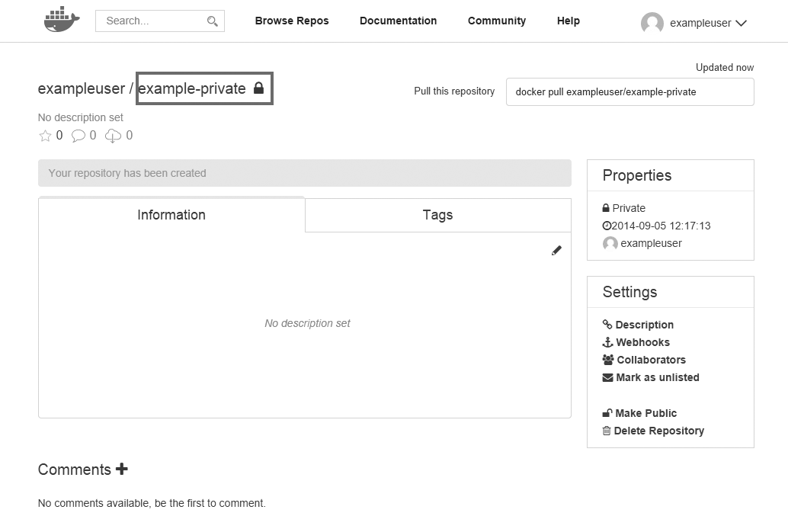Expand the exampleuser account dropdown arrow
Viewport: 788px width, 532px height.
click(741, 24)
